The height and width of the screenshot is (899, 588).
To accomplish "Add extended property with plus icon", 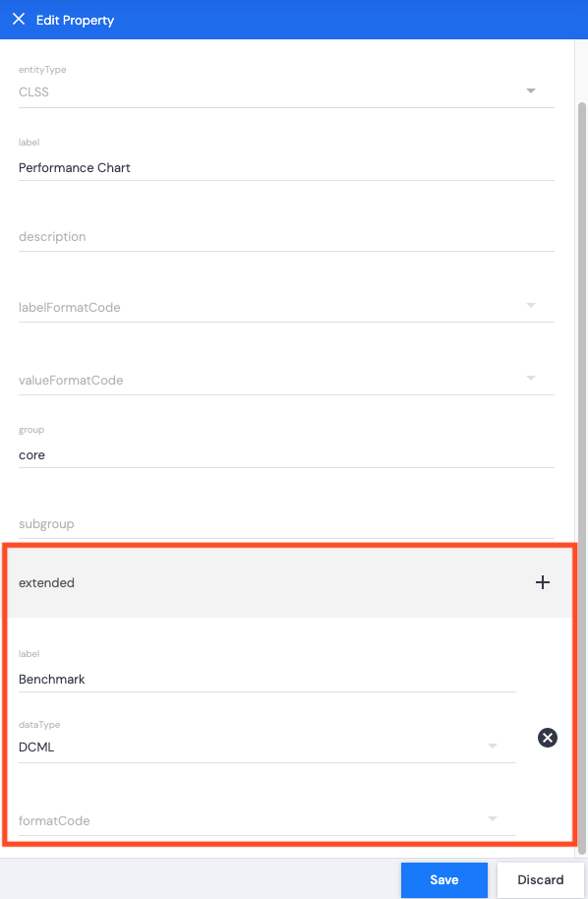I will pyautogui.click(x=542, y=582).
